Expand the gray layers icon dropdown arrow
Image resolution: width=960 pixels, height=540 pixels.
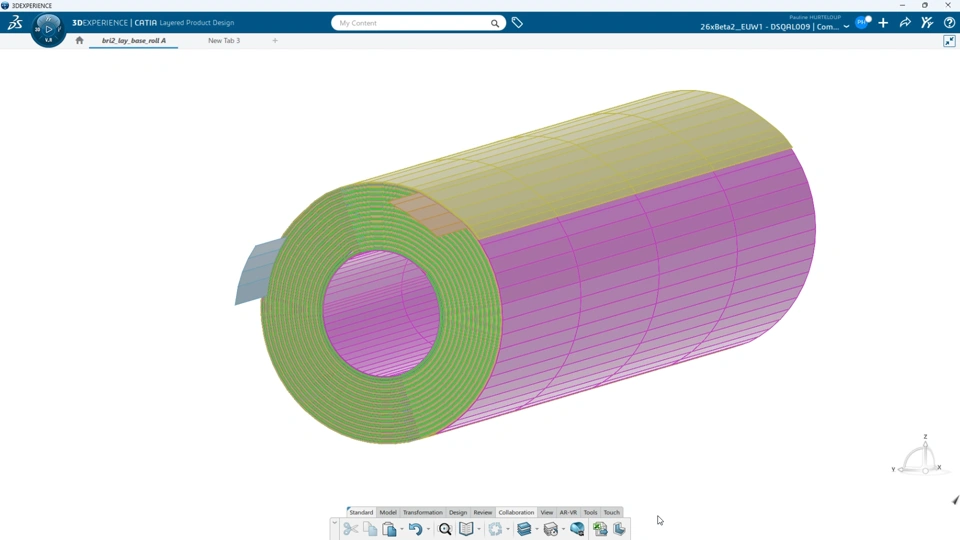(563, 530)
